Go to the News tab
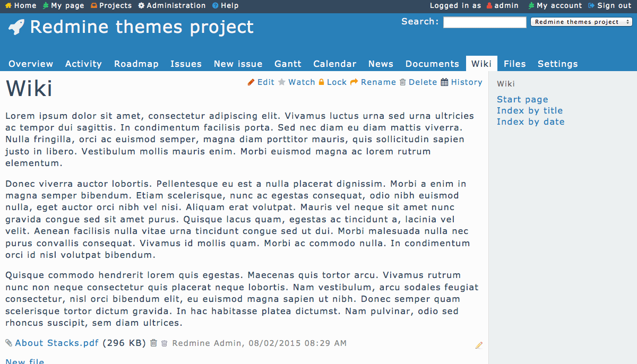 381,64
